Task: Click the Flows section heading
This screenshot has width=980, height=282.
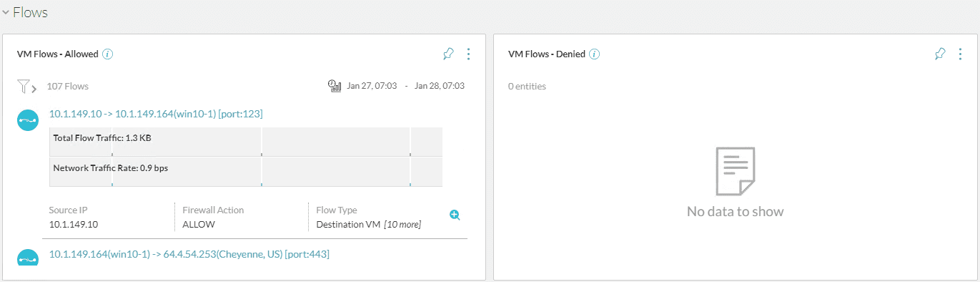Action: click(x=30, y=12)
